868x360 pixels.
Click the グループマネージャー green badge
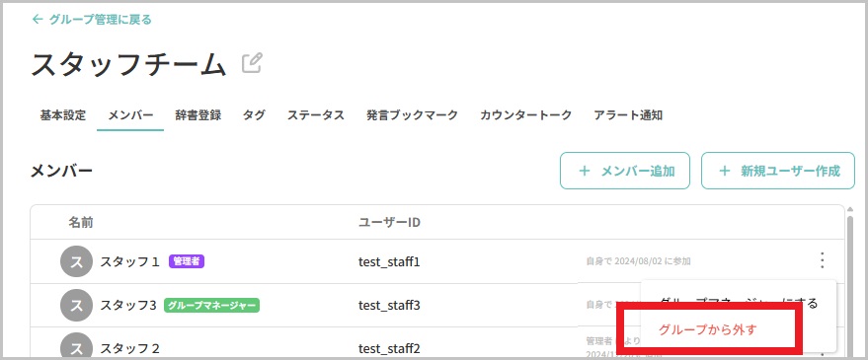[x=211, y=305]
